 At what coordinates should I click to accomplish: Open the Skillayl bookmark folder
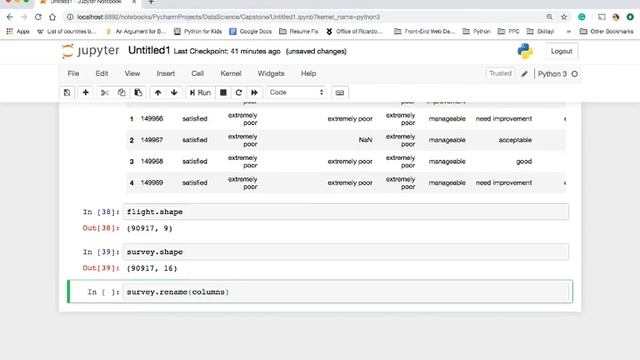[x=540, y=31]
